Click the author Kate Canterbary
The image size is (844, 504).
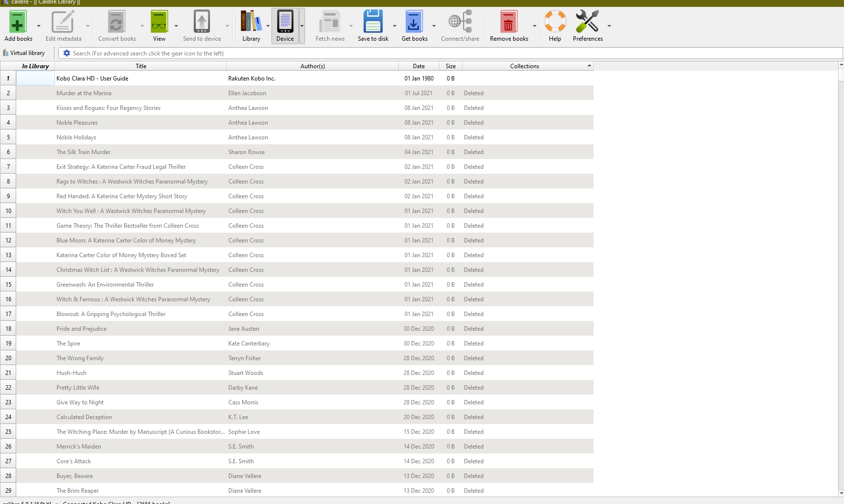pyautogui.click(x=249, y=344)
